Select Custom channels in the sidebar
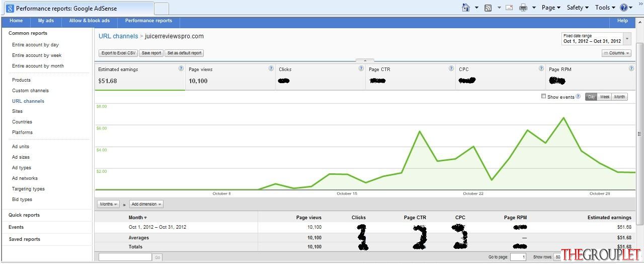644x264 pixels. (30, 91)
